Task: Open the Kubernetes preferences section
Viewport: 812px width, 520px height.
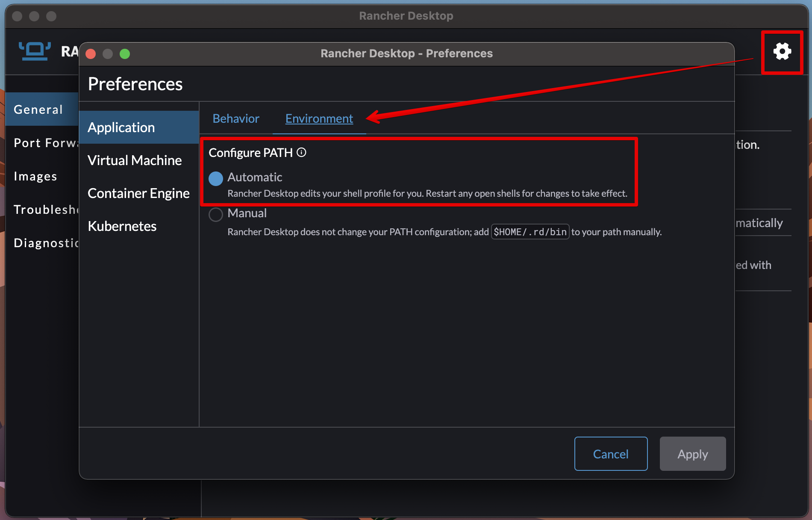Action: (x=139, y=226)
